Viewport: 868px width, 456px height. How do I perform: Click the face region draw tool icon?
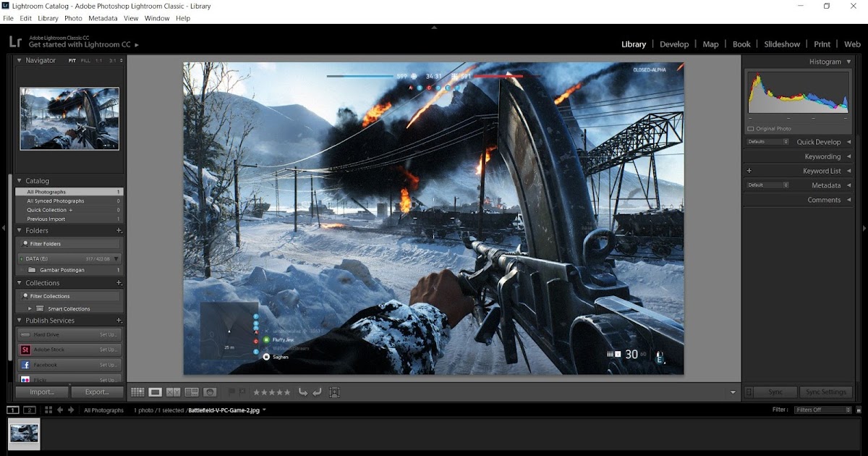334,392
